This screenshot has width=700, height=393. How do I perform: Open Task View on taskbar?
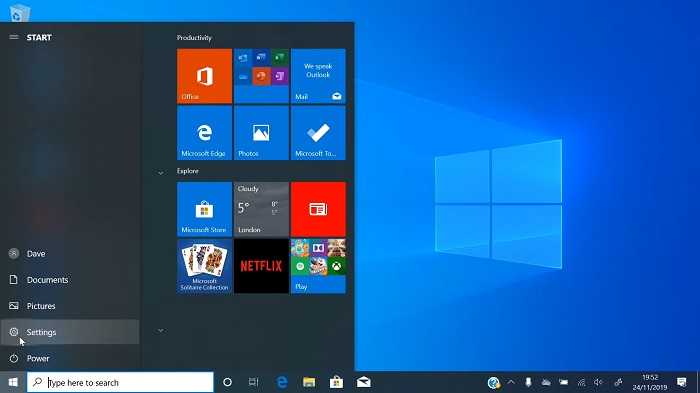(x=254, y=382)
